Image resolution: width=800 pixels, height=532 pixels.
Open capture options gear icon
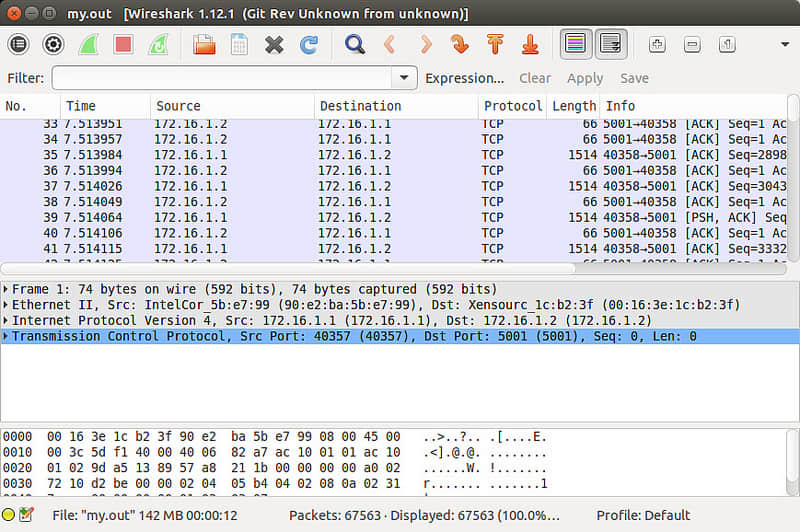pos(53,44)
